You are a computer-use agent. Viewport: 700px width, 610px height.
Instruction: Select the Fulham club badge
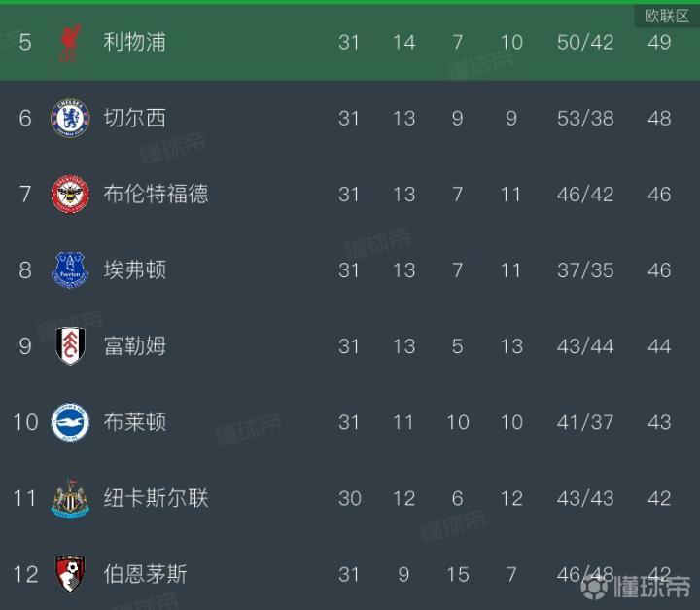coord(70,345)
